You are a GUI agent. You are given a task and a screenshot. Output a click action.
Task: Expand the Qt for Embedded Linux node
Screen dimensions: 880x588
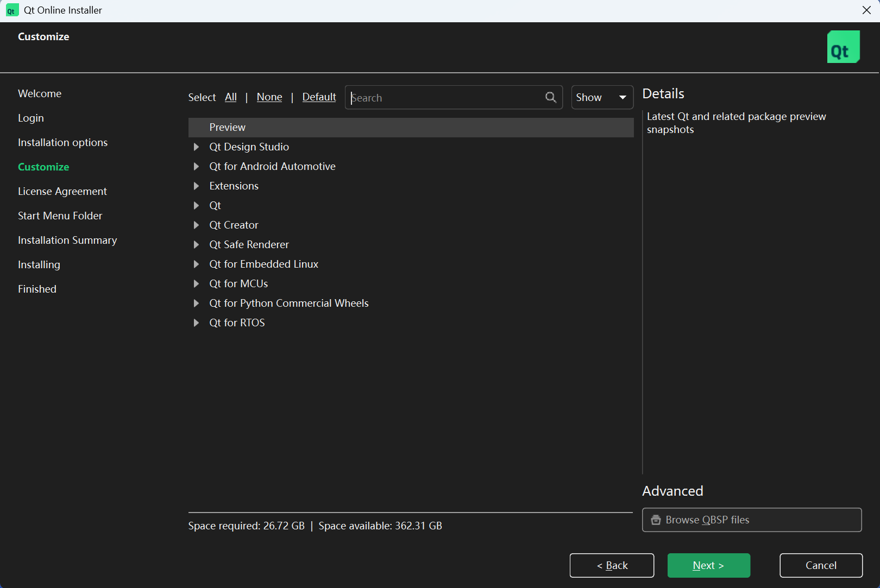click(x=196, y=264)
